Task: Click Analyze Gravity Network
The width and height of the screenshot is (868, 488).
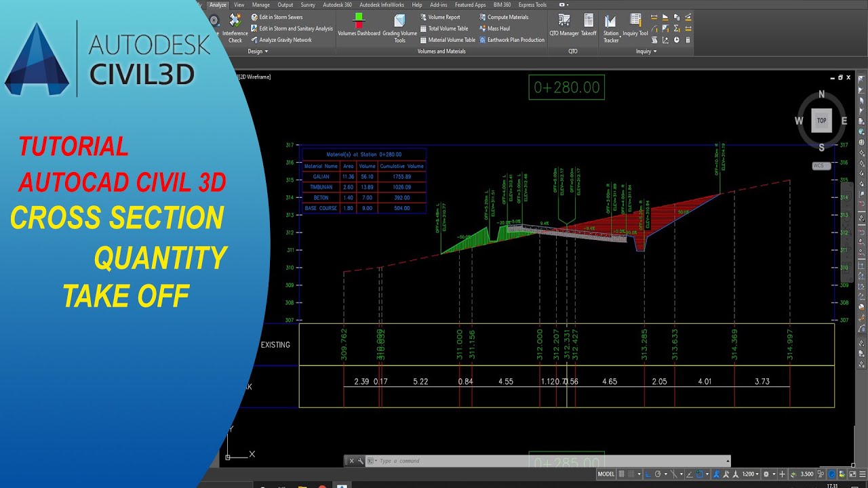Action: pos(281,40)
